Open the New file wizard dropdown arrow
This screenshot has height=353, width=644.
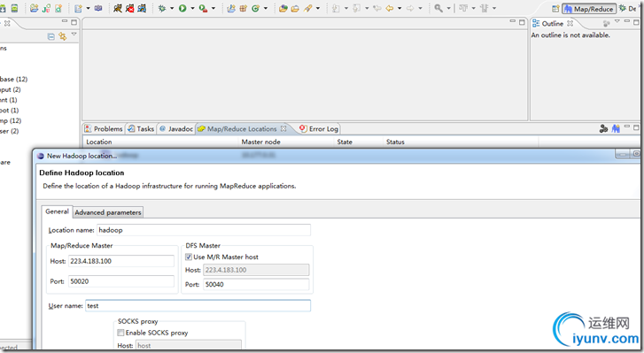click(88, 8)
